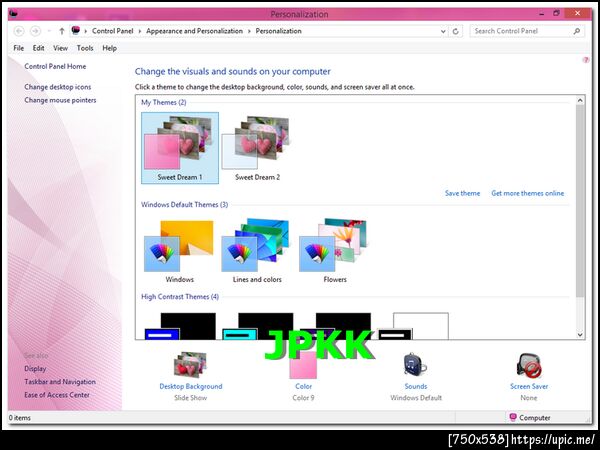Select the Sweet Dream 2 theme
This screenshot has width=600, height=450.
coord(257,148)
